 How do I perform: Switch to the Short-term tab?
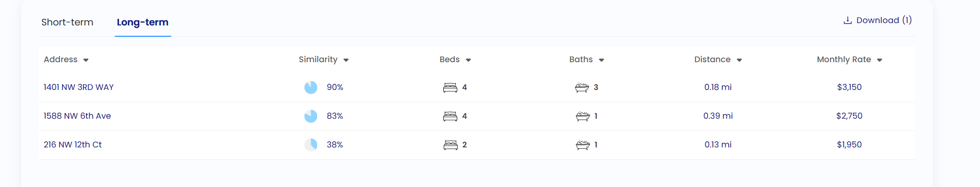tap(67, 22)
